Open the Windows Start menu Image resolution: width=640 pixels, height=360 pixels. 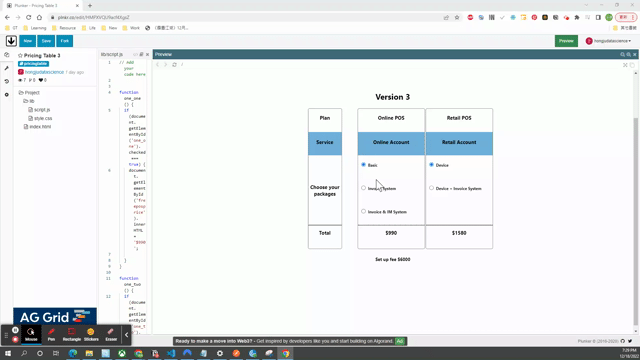[8, 353]
